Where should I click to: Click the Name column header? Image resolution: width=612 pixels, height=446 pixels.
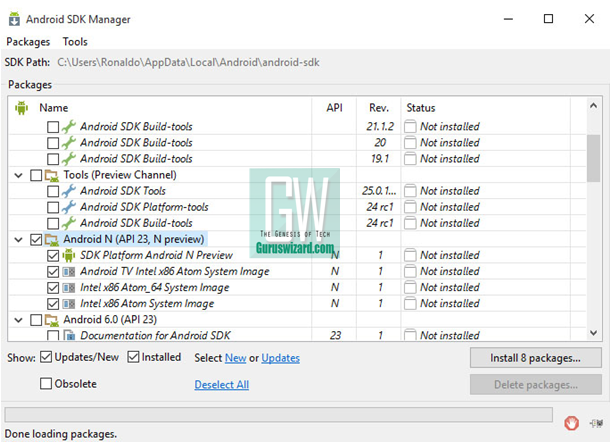pyautogui.click(x=54, y=108)
